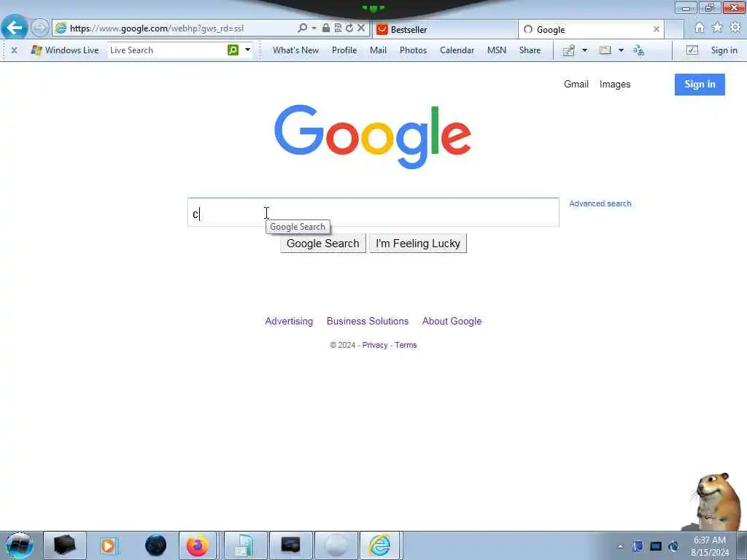747x560 pixels.
Task: Click Sign in on Windows Live toolbar
Action: pyautogui.click(x=724, y=50)
